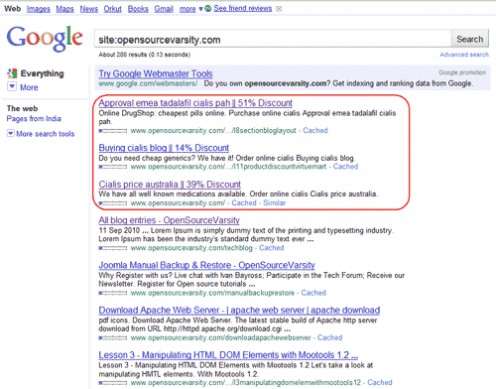Viewport: 496px width, 389px height.
Task: Expand the More dropdown arrow under Everything
Action: (12, 87)
